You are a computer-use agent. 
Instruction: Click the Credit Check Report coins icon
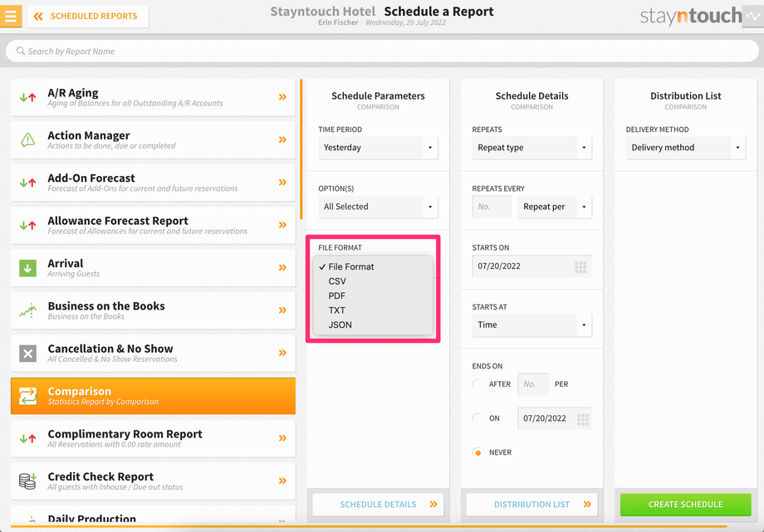(27, 481)
